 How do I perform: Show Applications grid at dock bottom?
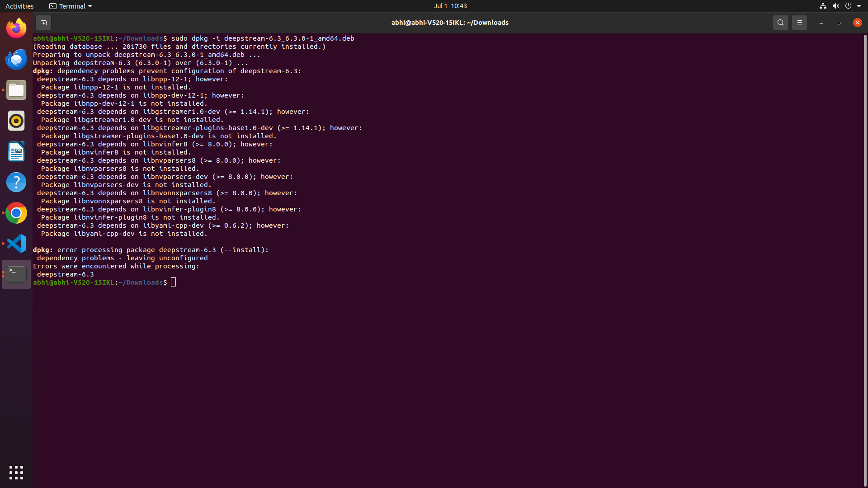coord(16,473)
